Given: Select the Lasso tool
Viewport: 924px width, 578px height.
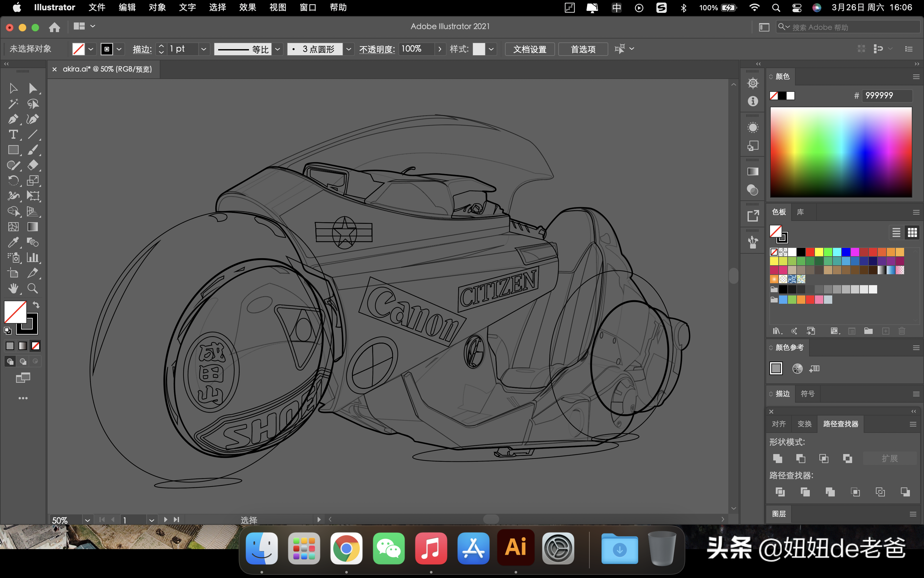Looking at the screenshot, I should [33, 104].
